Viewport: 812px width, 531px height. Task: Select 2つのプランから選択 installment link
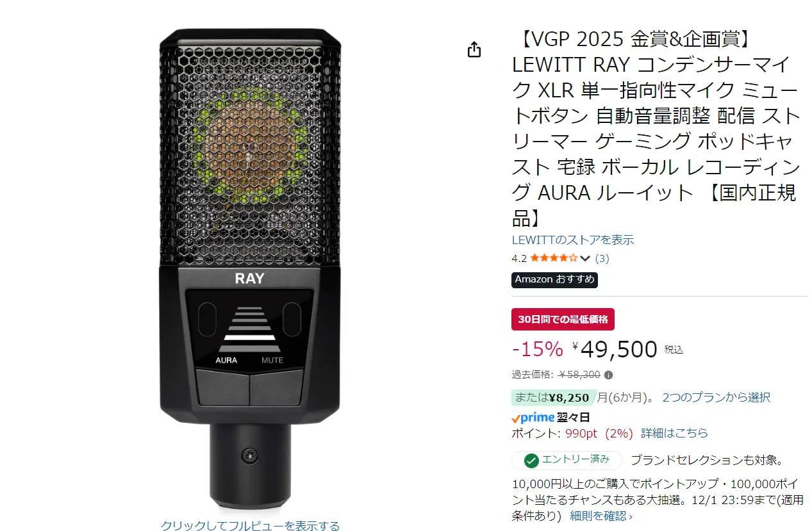click(x=716, y=397)
